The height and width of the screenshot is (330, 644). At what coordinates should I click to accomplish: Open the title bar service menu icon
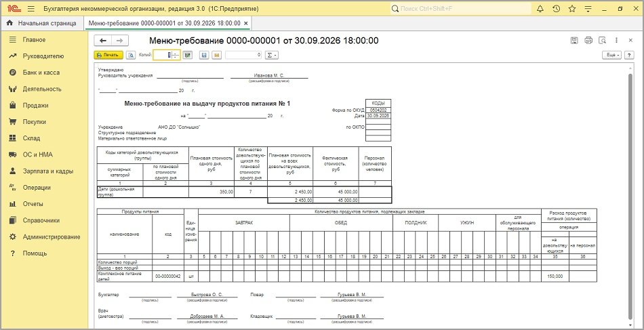point(588,9)
